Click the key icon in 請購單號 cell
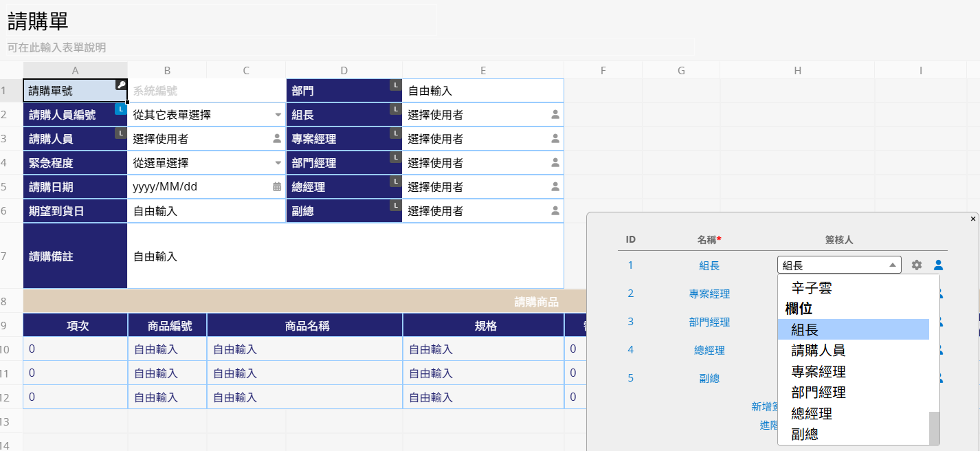Screen dimensions: 980x451 pos(121,85)
